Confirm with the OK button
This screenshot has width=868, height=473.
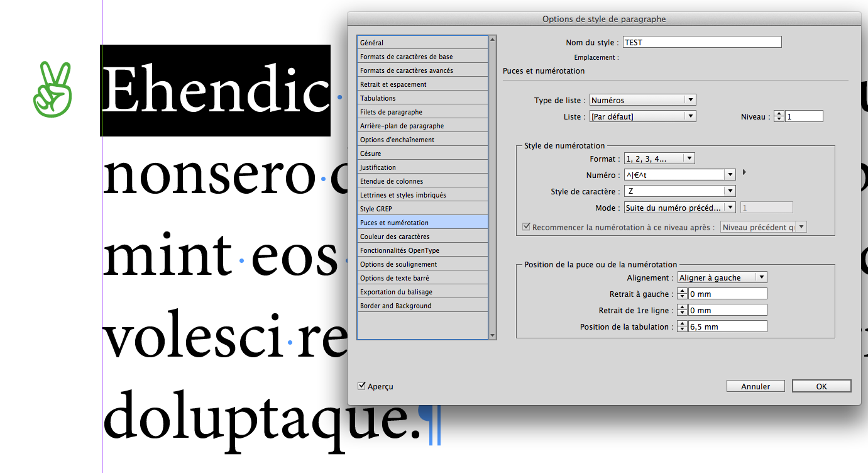(821, 386)
